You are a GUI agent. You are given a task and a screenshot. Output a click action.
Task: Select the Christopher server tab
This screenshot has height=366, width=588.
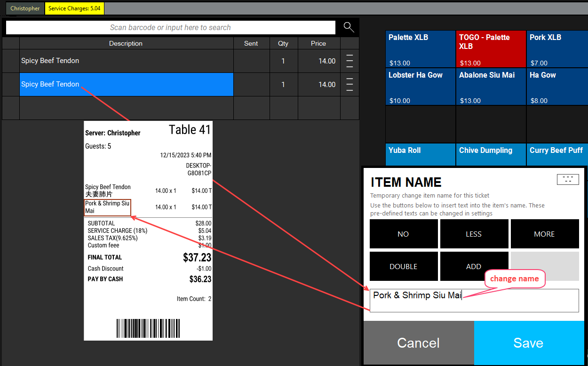point(25,8)
